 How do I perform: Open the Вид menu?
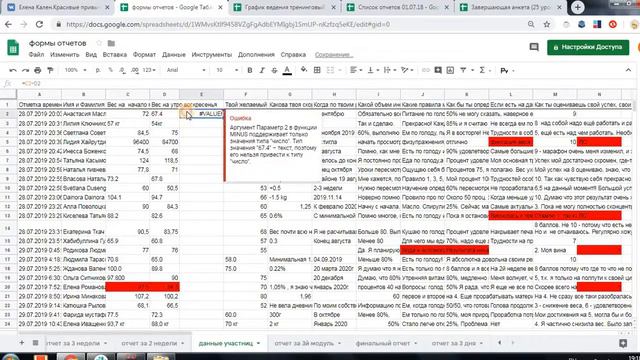[91, 54]
